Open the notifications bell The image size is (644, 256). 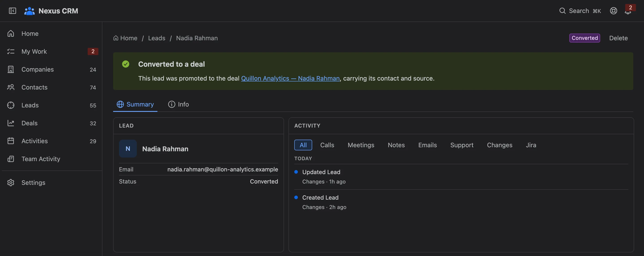pyautogui.click(x=628, y=11)
